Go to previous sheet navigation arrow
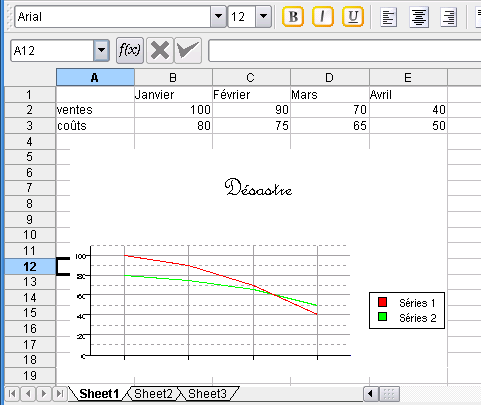The image size is (481, 405). click(28, 394)
